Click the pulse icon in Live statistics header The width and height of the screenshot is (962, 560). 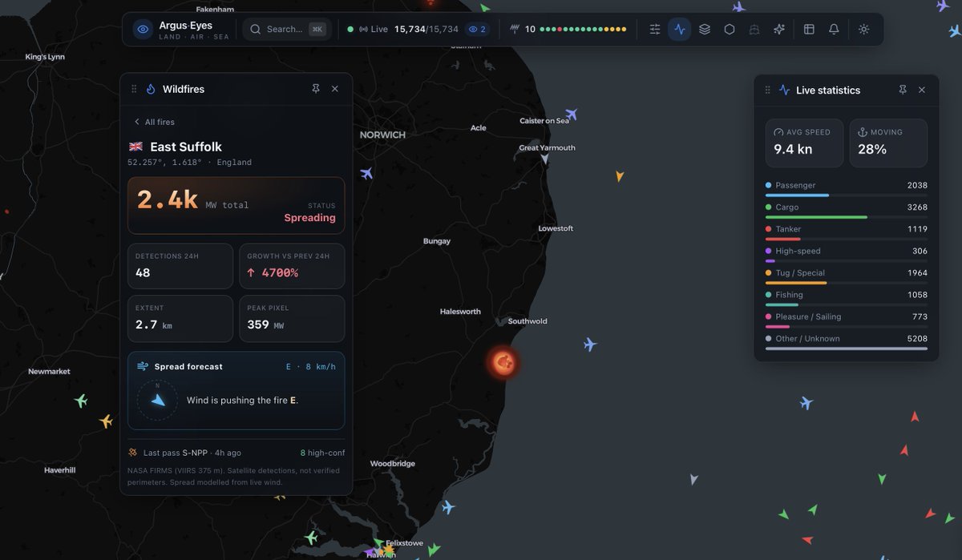point(784,90)
